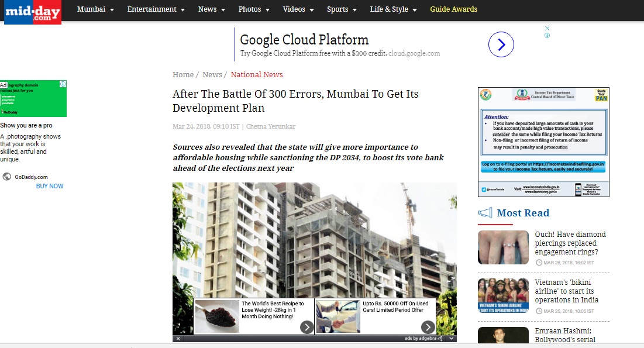This screenshot has width=644, height=348.
Task: Click the Income Tax Department ad banner
Action: click(x=543, y=142)
